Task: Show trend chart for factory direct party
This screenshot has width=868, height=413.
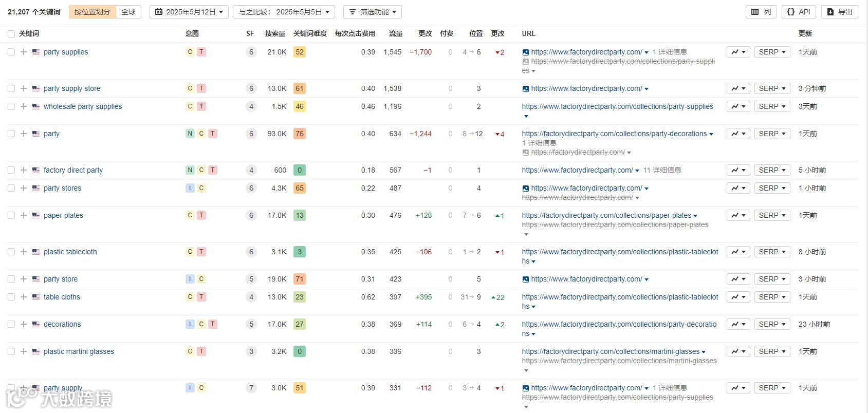Action: (738, 170)
